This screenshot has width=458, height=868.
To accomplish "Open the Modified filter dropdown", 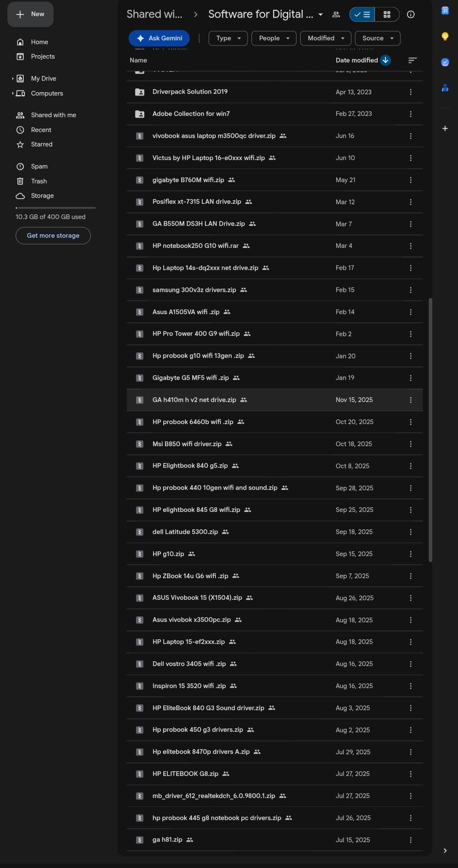I will coord(326,38).
